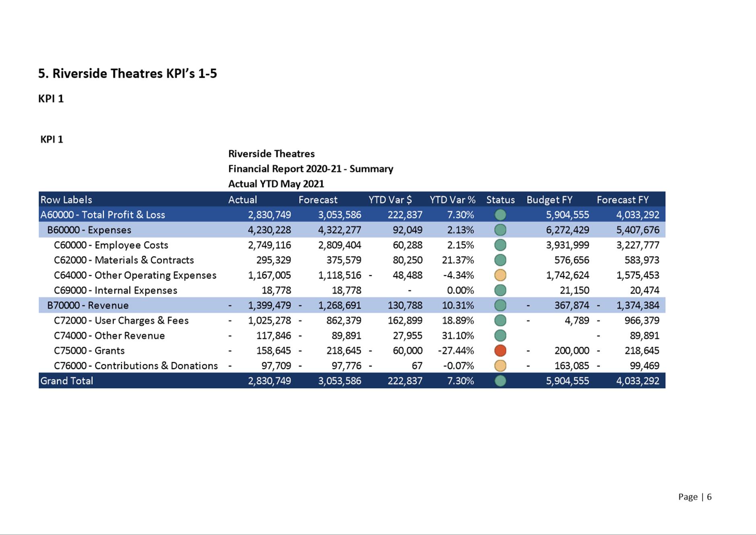Click the amber status dot for Other Operating Expenses
756x535 pixels.
pyautogui.click(x=500, y=275)
